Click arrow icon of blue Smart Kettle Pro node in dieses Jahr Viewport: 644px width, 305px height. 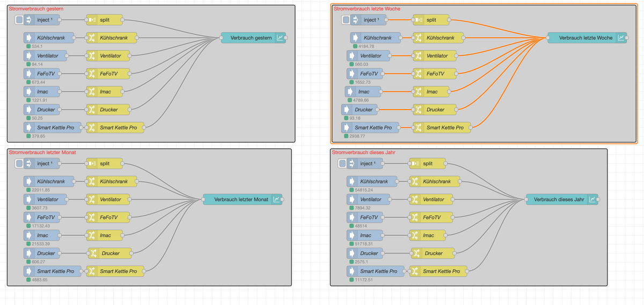point(352,271)
